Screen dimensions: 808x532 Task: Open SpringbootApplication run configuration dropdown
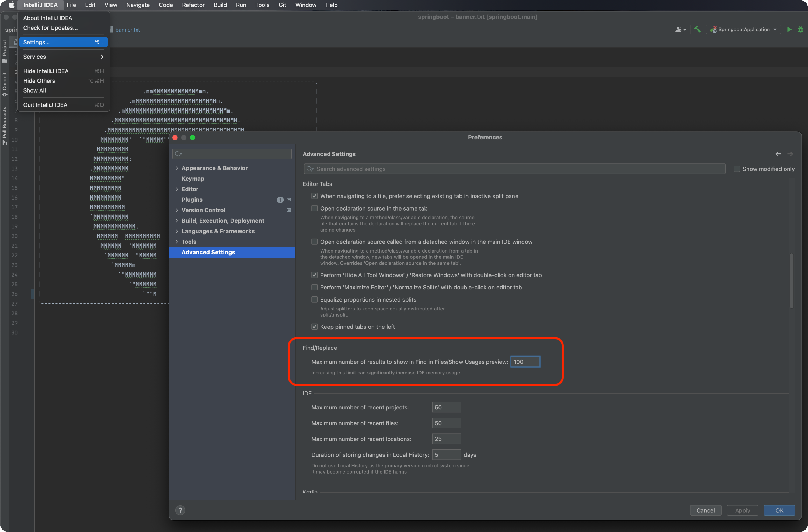[744, 30]
